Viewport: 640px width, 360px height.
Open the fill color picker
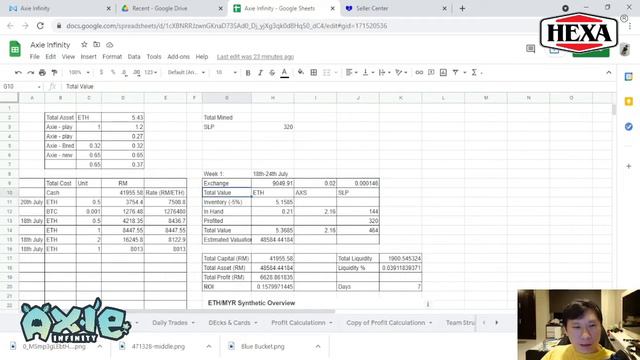click(x=301, y=73)
